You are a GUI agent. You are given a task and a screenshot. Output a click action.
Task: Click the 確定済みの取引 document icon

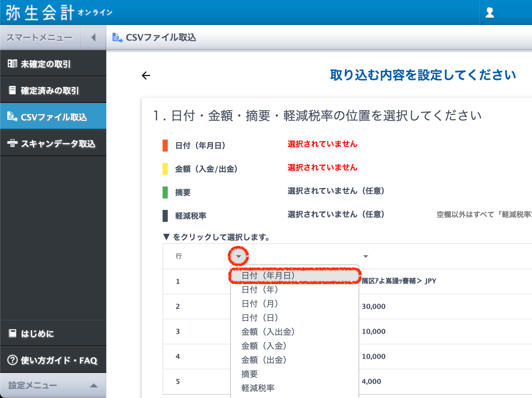tap(12, 90)
